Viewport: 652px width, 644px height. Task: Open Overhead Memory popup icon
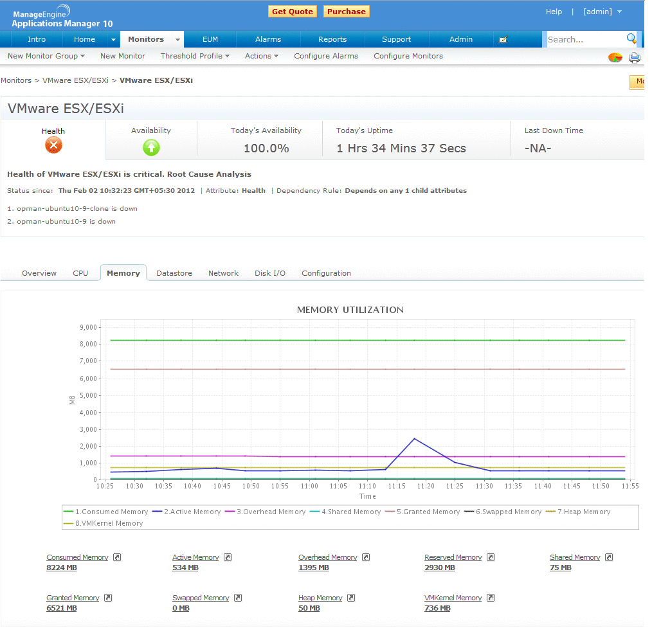click(x=366, y=557)
